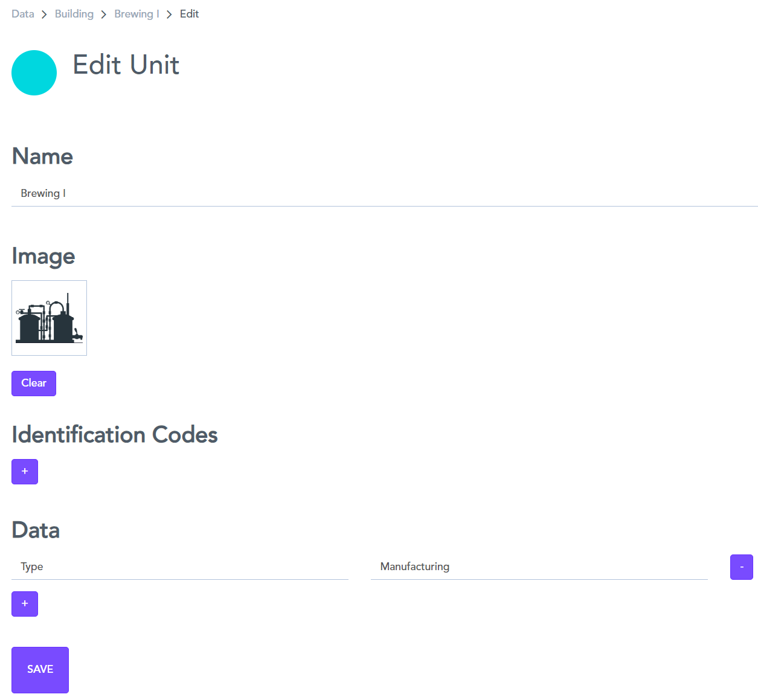Screen dimensions: 758x700
Task: Click the Identification Codes heading
Action: (115, 435)
